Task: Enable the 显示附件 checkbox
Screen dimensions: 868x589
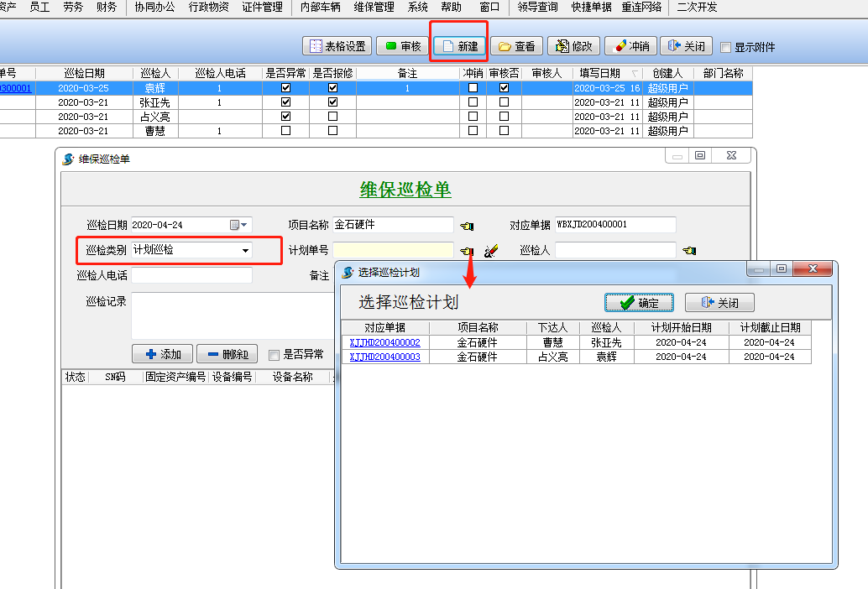Action: tap(726, 48)
